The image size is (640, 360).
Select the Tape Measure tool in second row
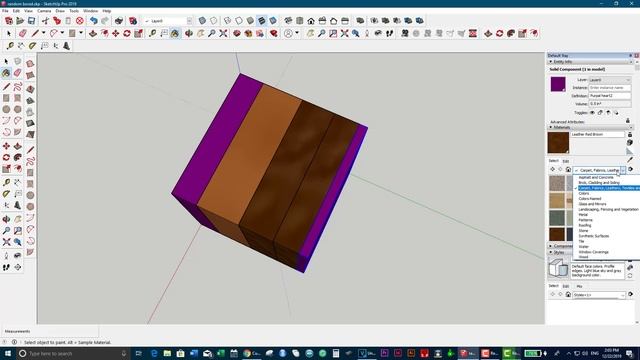click(x=153, y=33)
